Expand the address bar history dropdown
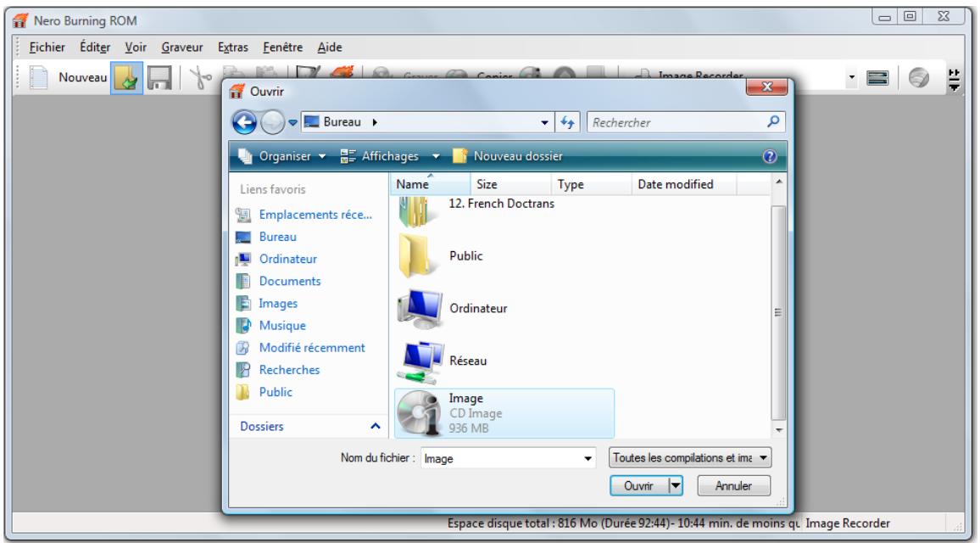Screen dimensions: 980x543 click(544, 123)
